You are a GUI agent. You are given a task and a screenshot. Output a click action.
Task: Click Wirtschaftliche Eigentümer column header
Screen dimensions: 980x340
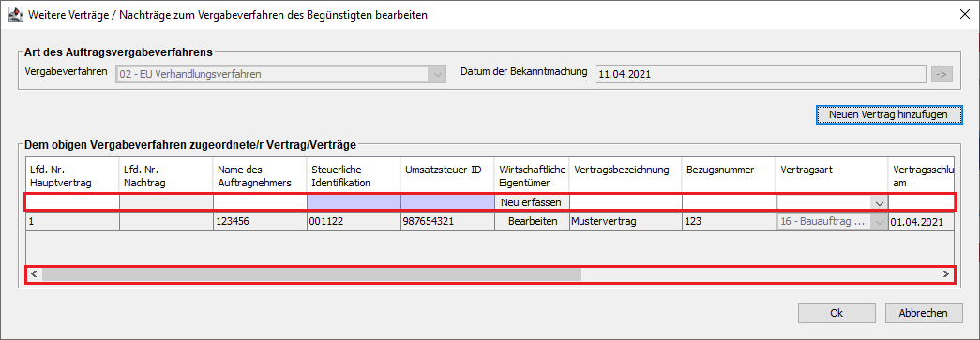[532, 176]
